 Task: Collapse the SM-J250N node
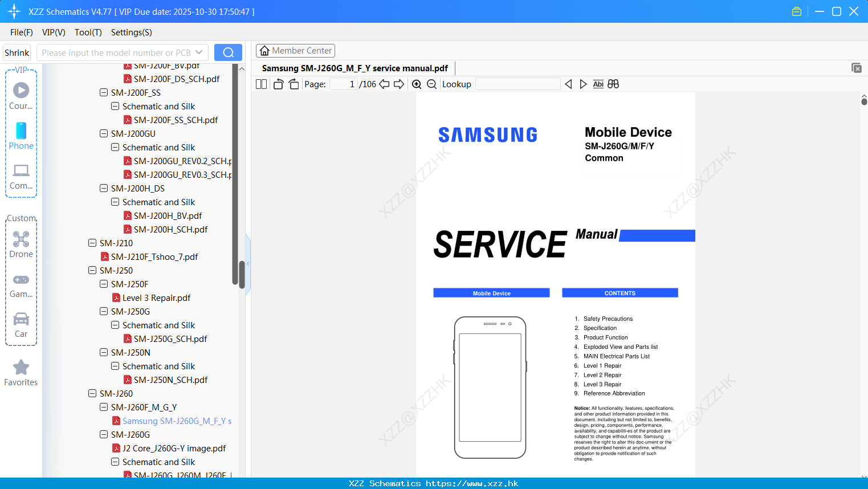click(104, 352)
